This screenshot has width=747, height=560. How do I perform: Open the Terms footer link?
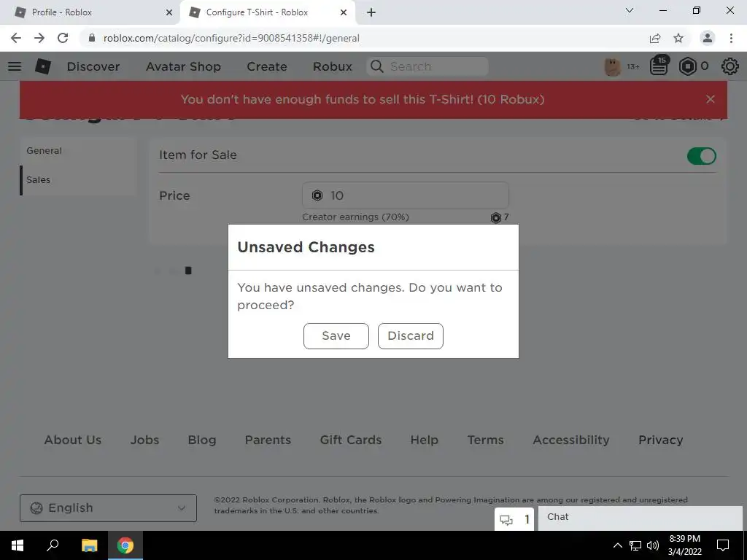point(485,440)
